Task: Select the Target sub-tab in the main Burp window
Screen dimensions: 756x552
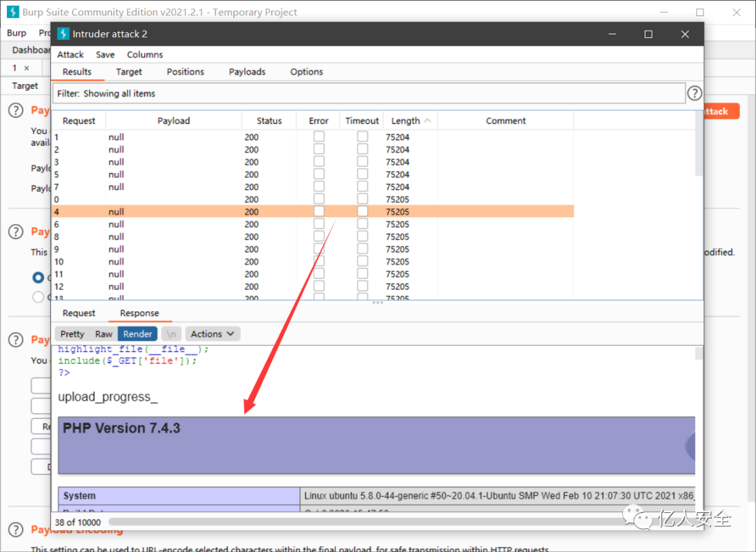Action: 25,86
